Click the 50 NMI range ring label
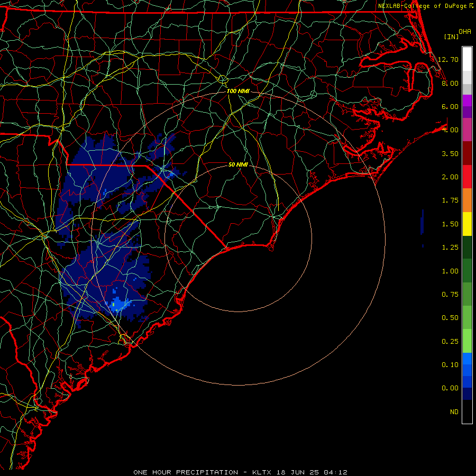The width and height of the screenshot is (476, 476). tap(238, 164)
